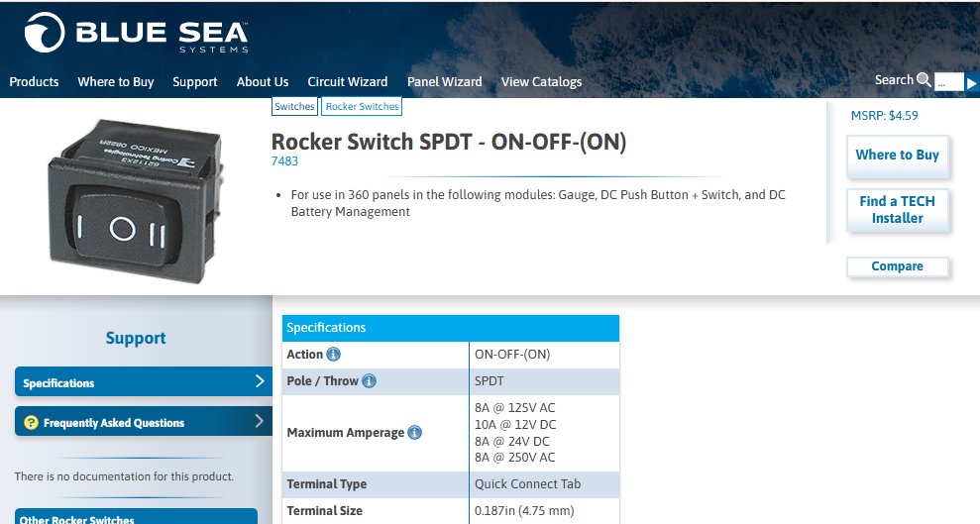Click the Search label text

(894, 80)
